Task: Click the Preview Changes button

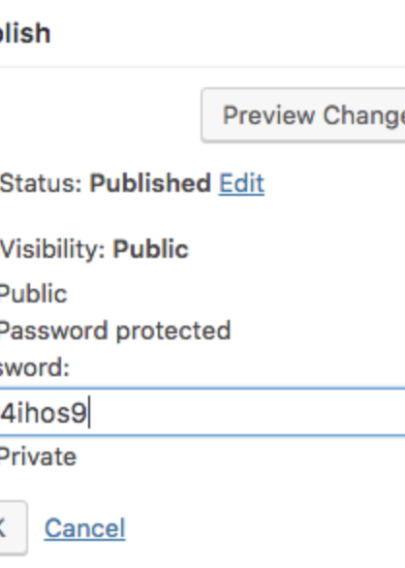Action: tap(304, 115)
